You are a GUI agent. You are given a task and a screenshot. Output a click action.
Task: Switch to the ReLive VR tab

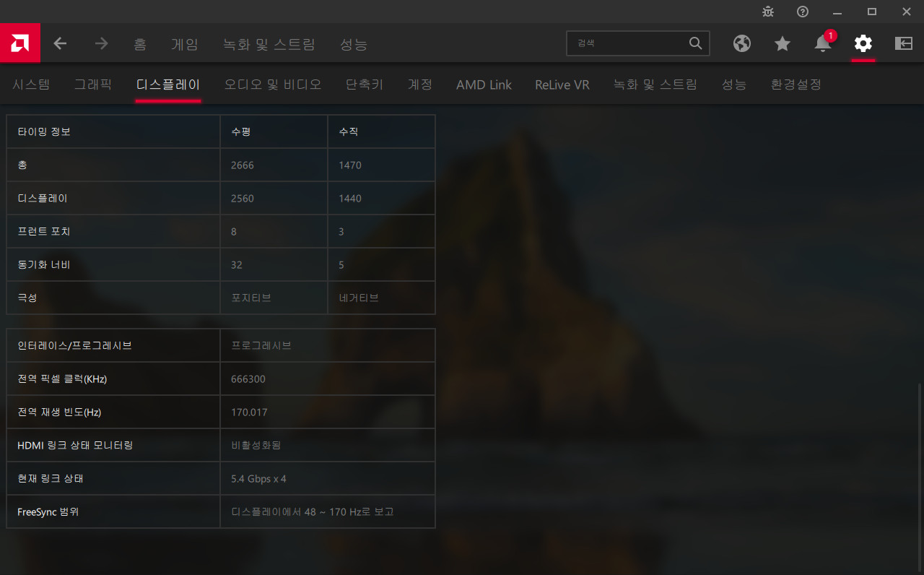click(562, 85)
